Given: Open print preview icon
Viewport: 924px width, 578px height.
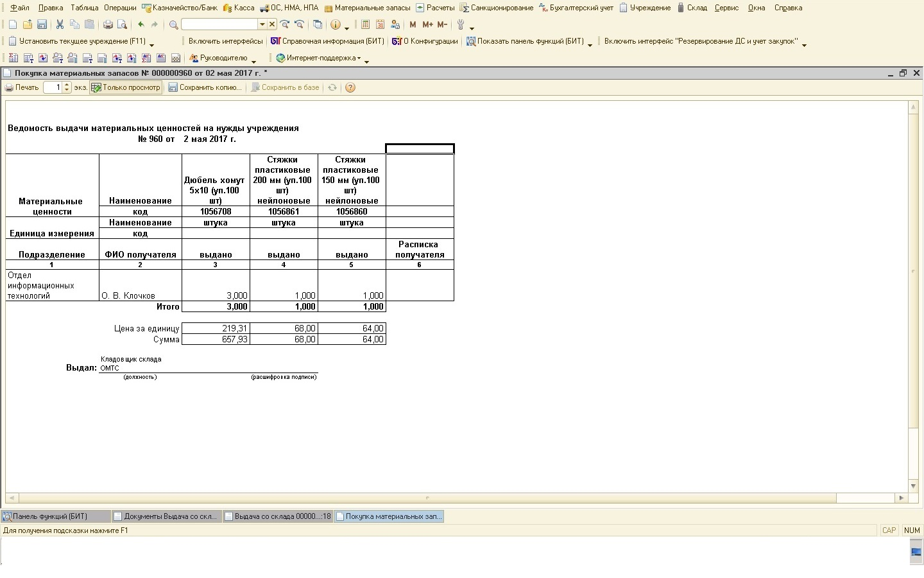Looking at the screenshot, I should coord(122,24).
